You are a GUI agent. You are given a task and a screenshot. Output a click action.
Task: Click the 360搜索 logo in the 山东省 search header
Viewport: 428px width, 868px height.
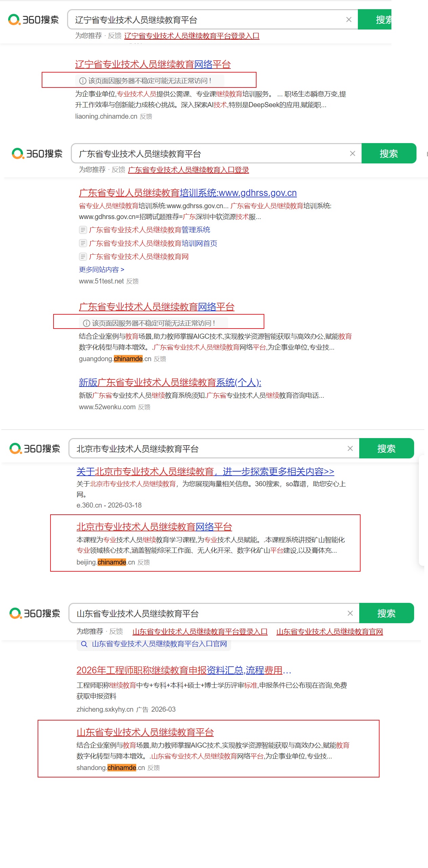pyautogui.click(x=35, y=613)
